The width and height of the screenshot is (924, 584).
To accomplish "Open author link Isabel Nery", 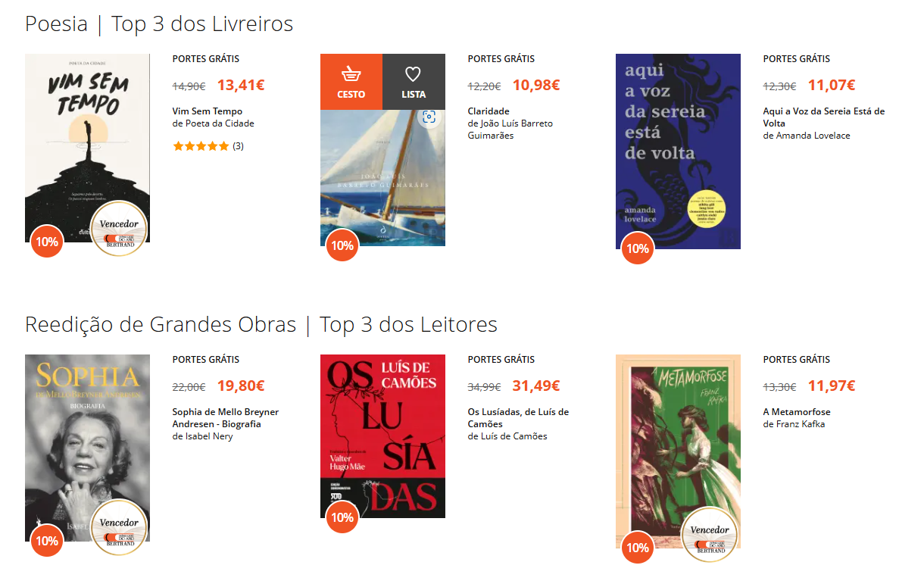I will coord(209,436).
